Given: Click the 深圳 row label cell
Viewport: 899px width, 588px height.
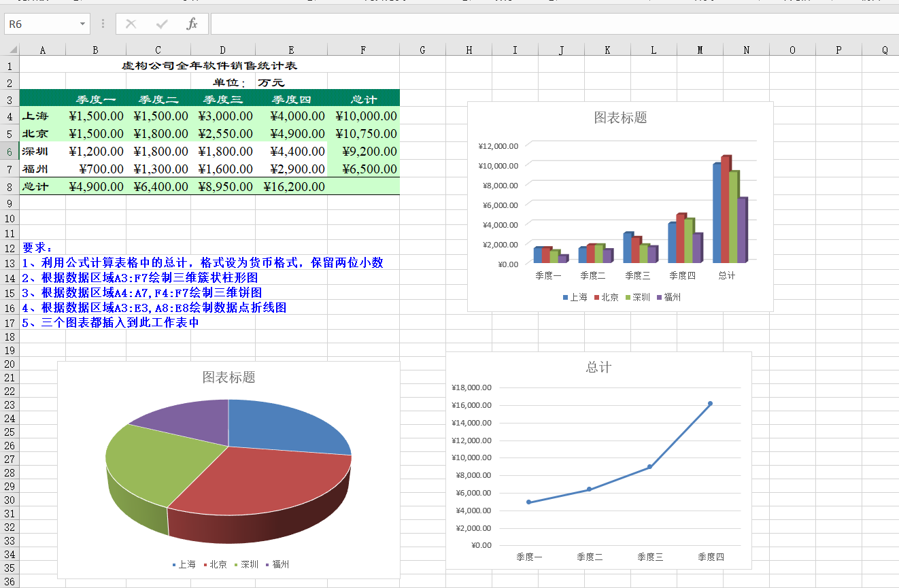Looking at the screenshot, I should 42,152.
